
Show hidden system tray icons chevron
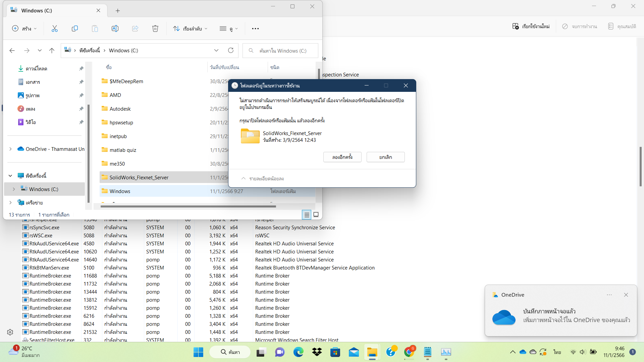(513, 352)
